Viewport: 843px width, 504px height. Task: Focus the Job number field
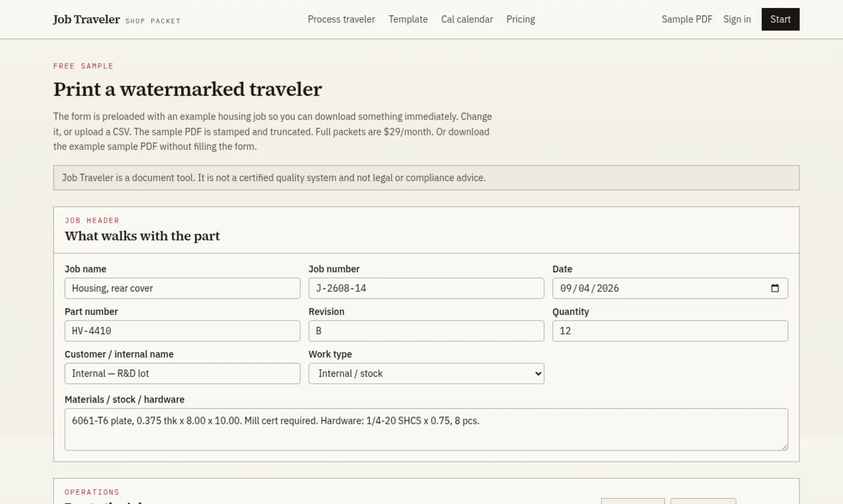[x=426, y=288]
